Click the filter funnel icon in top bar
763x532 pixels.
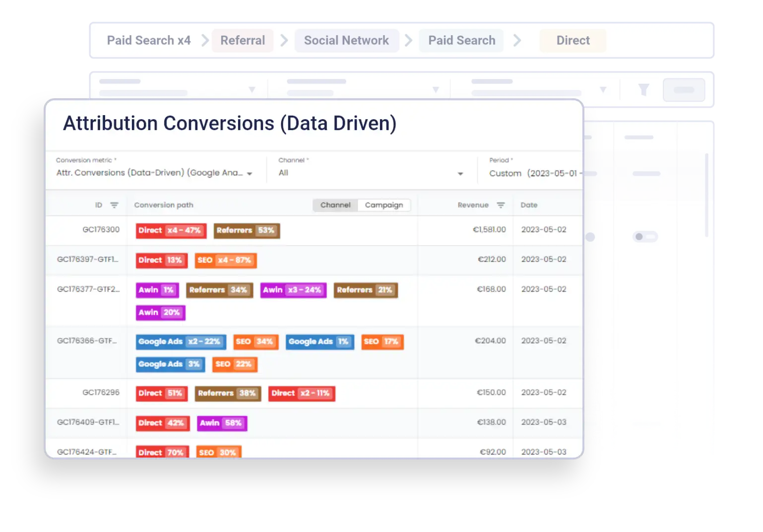[643, 90]
